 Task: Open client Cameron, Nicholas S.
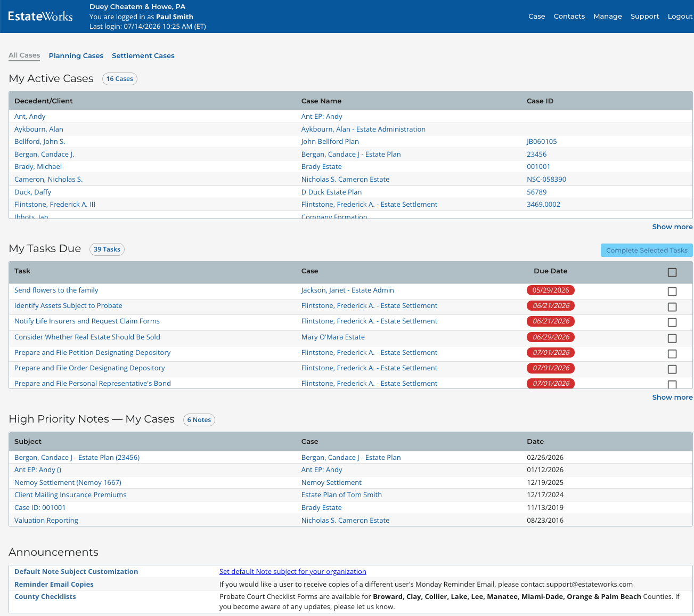pos(48,179)
